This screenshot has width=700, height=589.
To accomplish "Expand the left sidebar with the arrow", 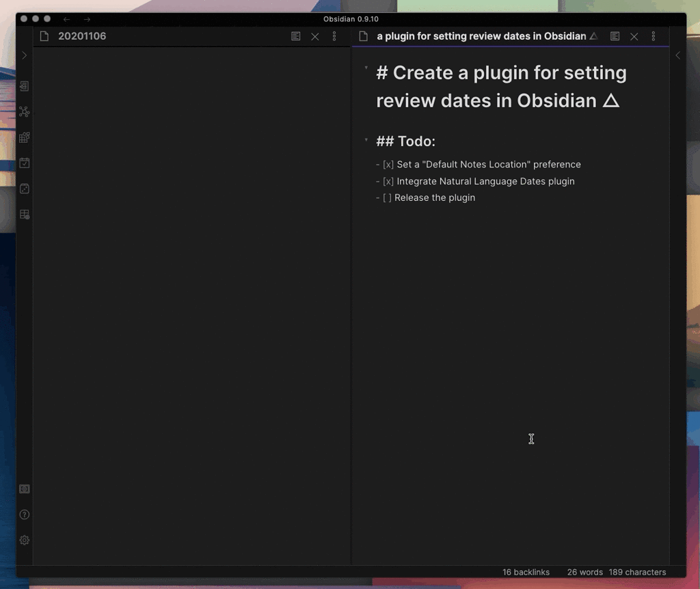I will pos(24,56).
